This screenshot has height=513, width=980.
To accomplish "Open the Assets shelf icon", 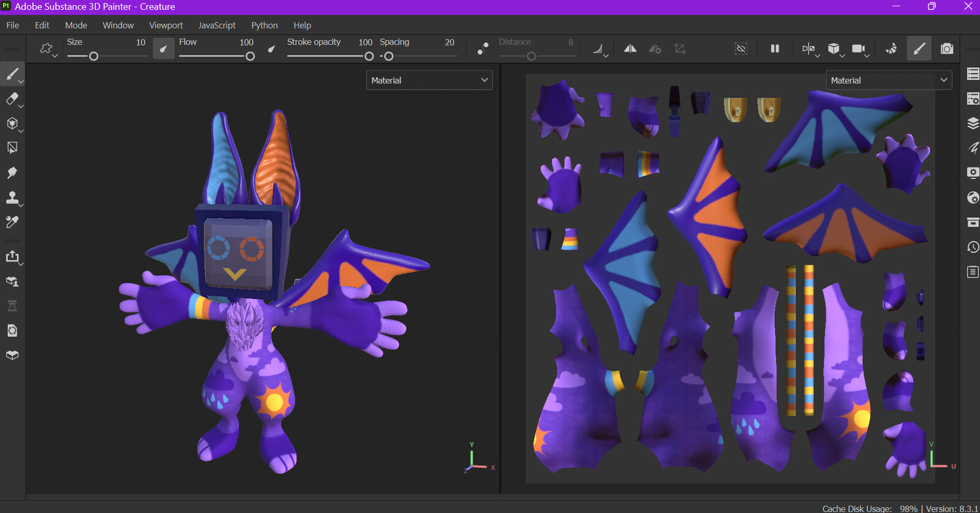I will pyautogui.click(x=973, y=222).
